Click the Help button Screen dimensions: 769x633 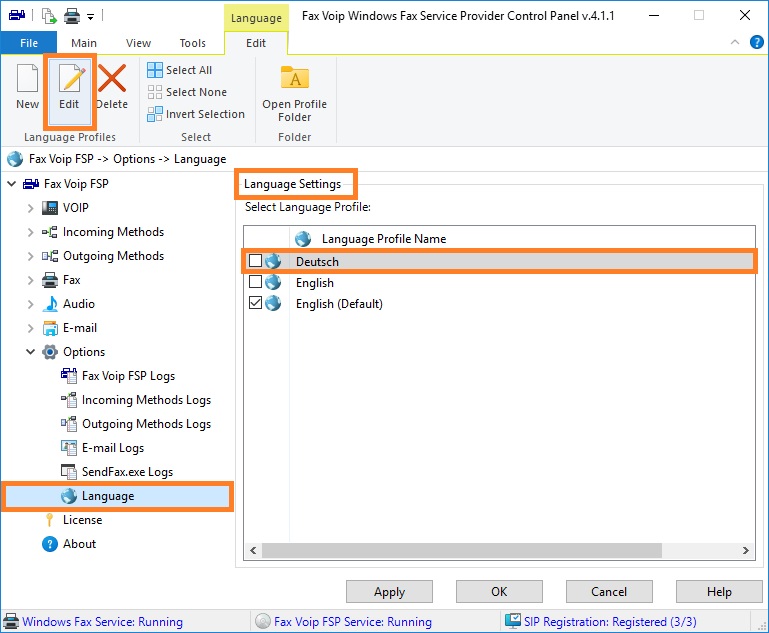pos(719,592)
